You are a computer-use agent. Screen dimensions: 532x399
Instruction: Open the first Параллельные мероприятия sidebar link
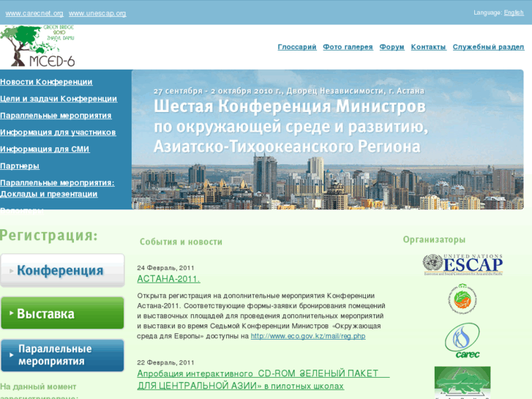click(56, 116)
